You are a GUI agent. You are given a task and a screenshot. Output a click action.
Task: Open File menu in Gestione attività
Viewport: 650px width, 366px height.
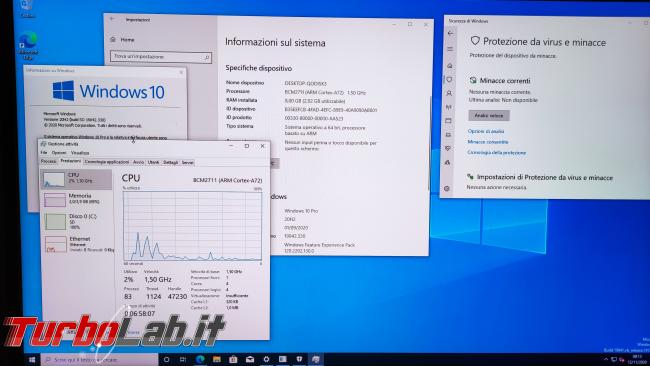(44, 153)
